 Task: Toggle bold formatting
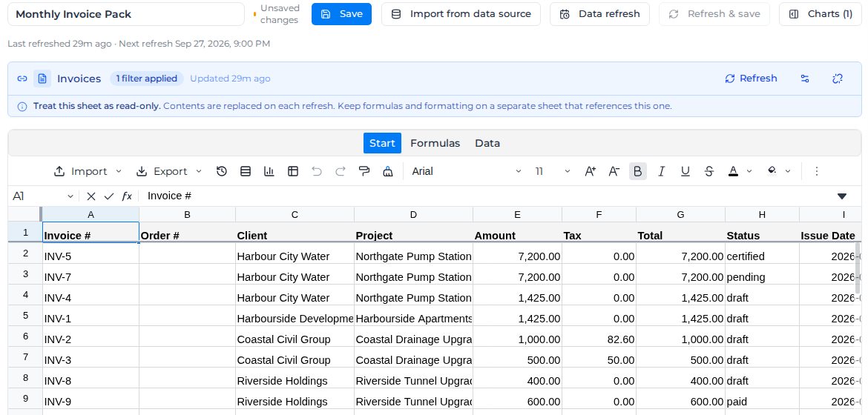pos(638,171)
